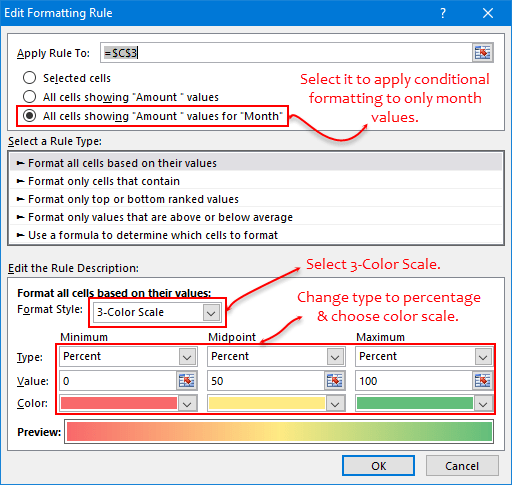
Task: Click the Maximum value field showing 100
Action: [x=414, y=381]
